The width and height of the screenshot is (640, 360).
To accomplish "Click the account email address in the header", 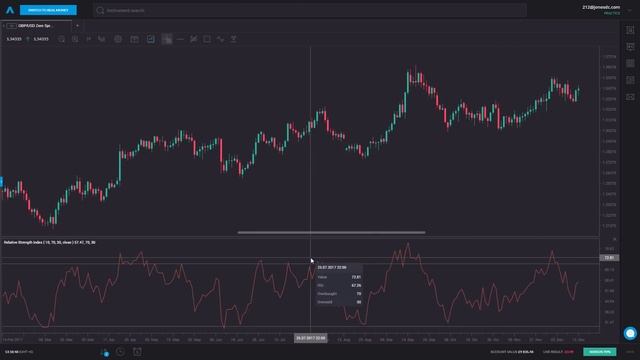I will [x=601, y=7].
